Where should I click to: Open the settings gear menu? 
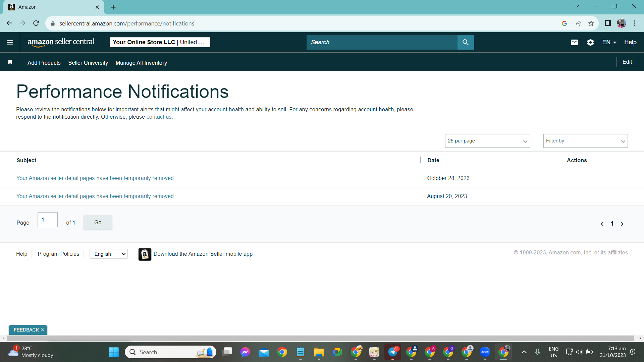590,42
